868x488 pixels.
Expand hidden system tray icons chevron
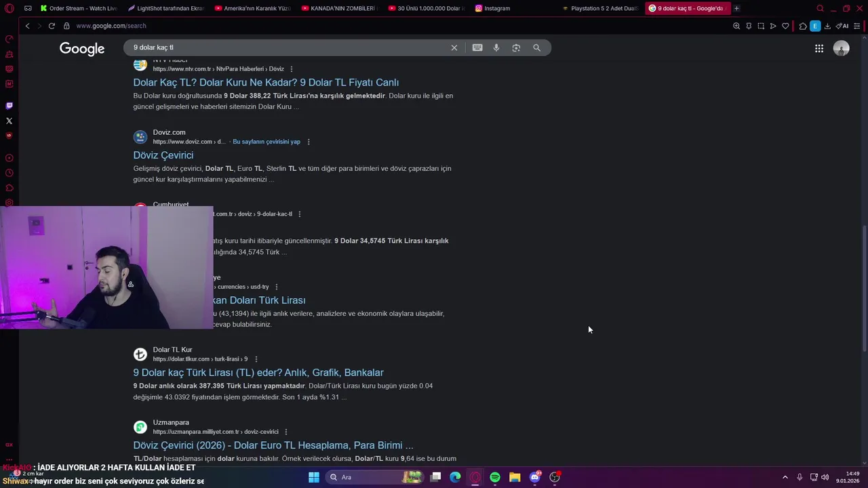tap(785, 477)
